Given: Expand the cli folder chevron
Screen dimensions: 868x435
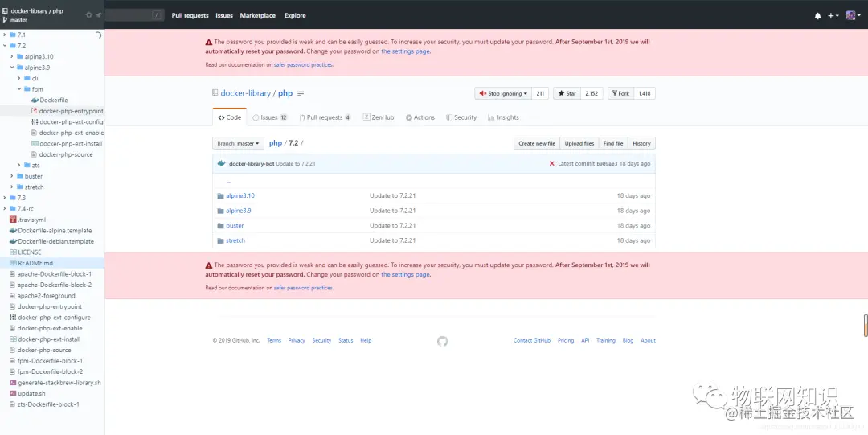Looking at the screenshot, I should (x=19, y=78).
